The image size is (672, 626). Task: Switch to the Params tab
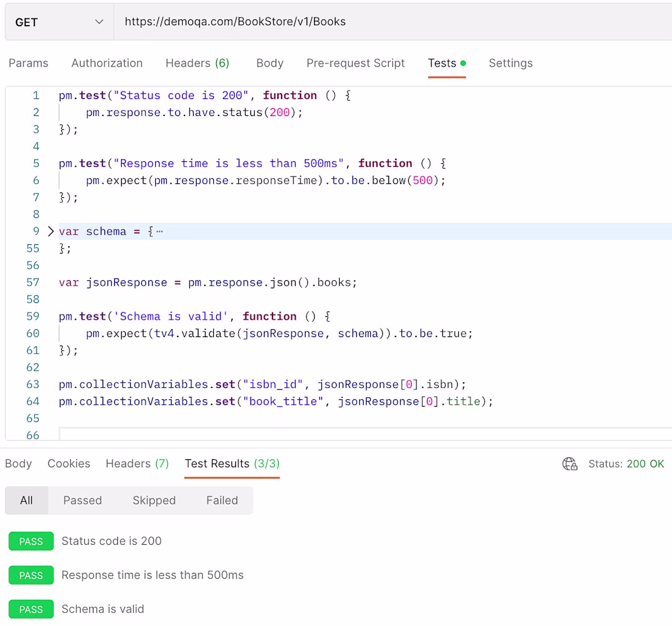click(x=28, y=63)
